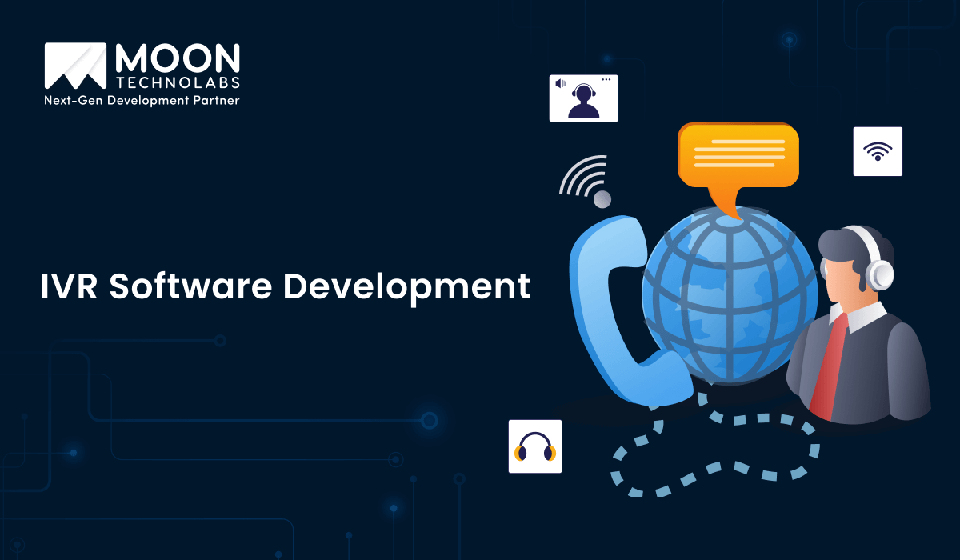Select the IVR Software Development heading
Screen dimensions: 960x560
click(x=284, y=286)
